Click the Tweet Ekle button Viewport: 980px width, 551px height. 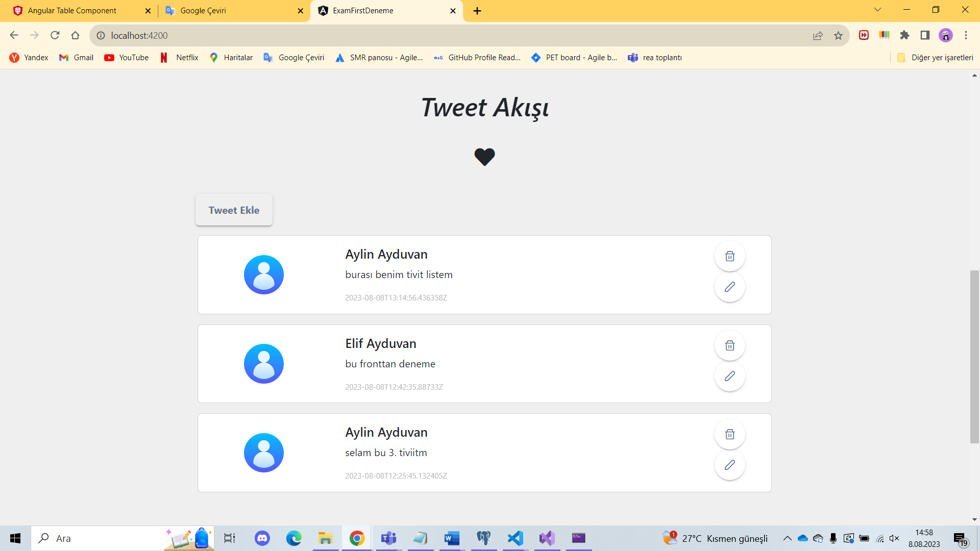233,210
